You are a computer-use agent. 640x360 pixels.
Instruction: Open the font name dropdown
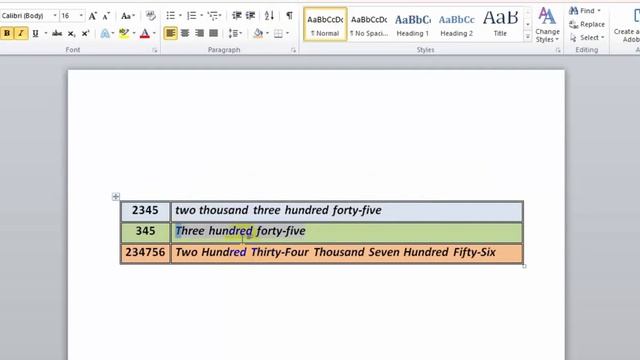55,16
